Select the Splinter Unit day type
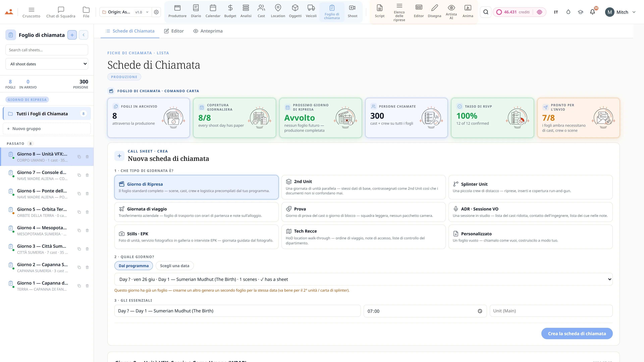The height and width of the screenshot is (362, 644). pos(530,187)
